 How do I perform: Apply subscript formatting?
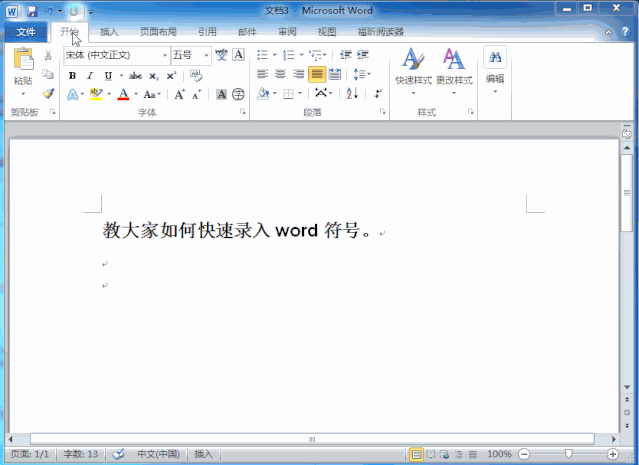click(x=153, y=76)
